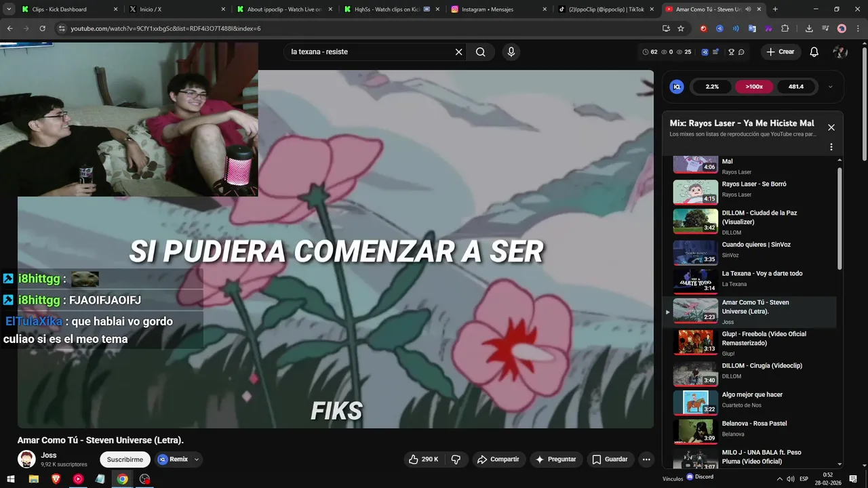
Task: Go back to previous page
Action: 9,28
